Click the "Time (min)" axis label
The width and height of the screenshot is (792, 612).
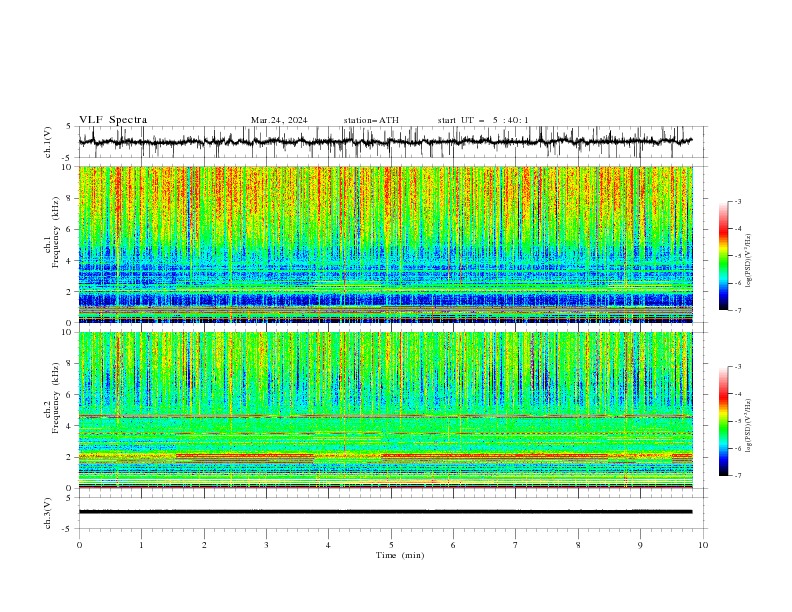pos(400,555)
